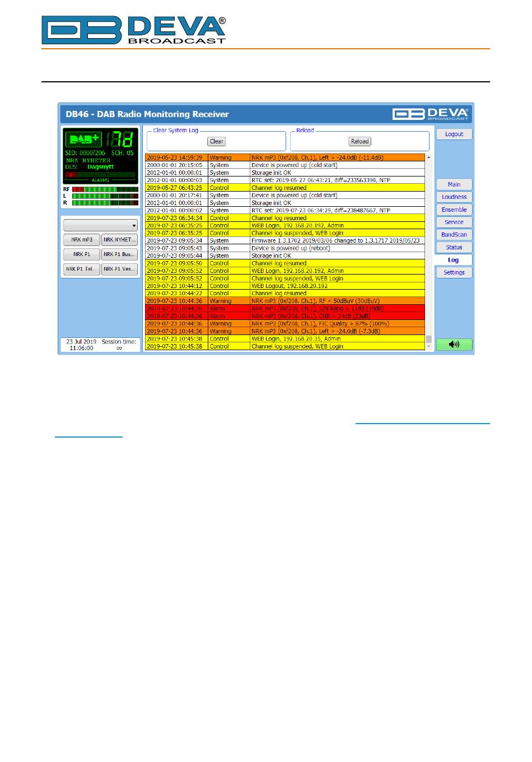Viewport: 532px width, 762px height.
Task: Select the NRK NYHET... preset button
Action: 119,240
